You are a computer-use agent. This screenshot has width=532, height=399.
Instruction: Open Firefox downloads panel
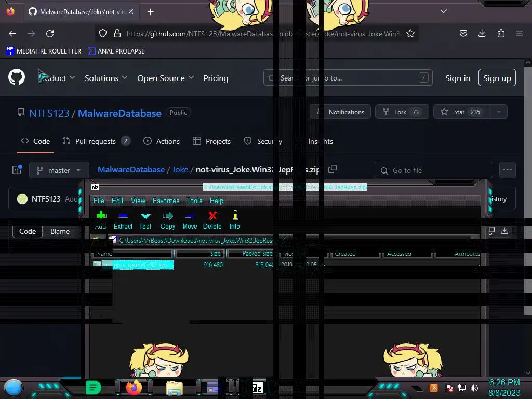[x=482, y=33]
